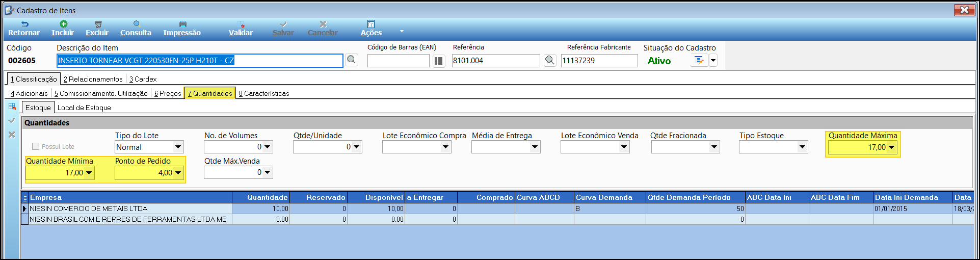Image resolution: width=980 pixels, height=260 pixels.
Task: Click the grid column selector icon
Action: (x=25, y=197)
